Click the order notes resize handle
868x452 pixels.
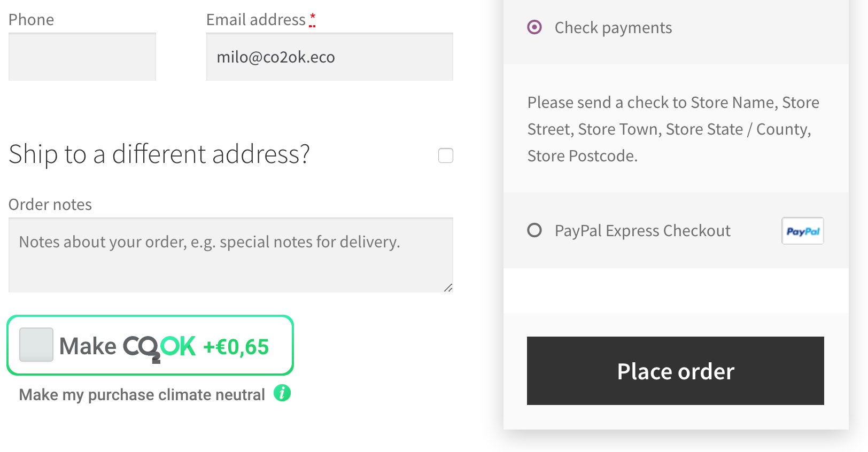tap(448, 287)
